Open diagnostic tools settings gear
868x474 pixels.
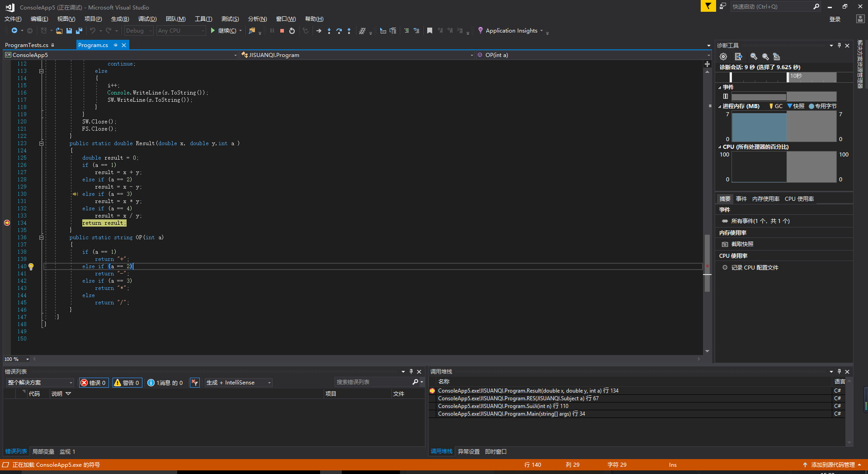723,57
